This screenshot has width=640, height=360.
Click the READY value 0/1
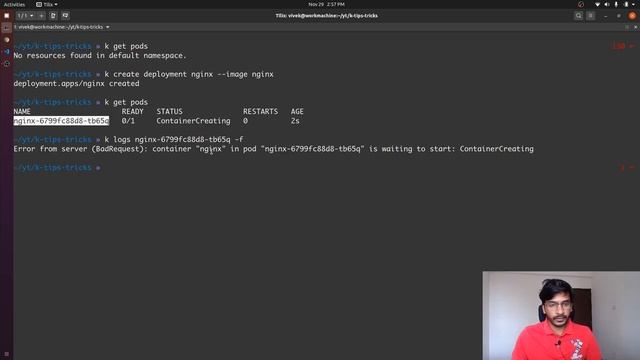[x=128, y=121]
